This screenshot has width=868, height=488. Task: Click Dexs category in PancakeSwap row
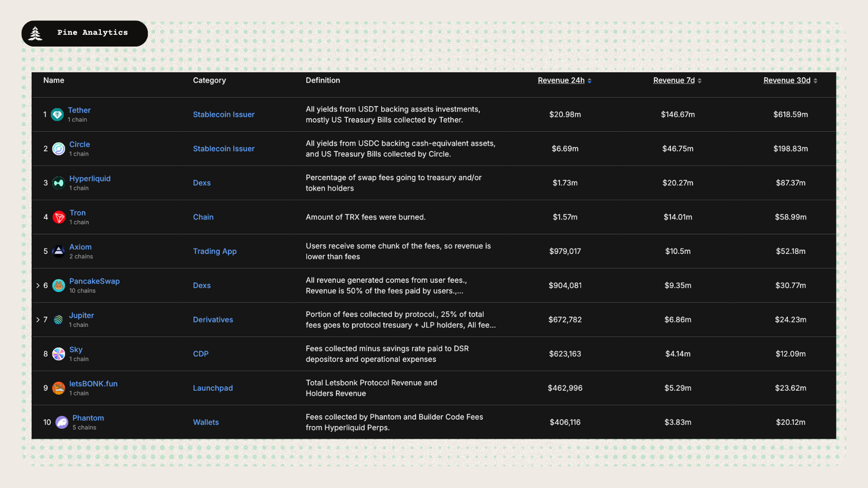coord(202,286)
